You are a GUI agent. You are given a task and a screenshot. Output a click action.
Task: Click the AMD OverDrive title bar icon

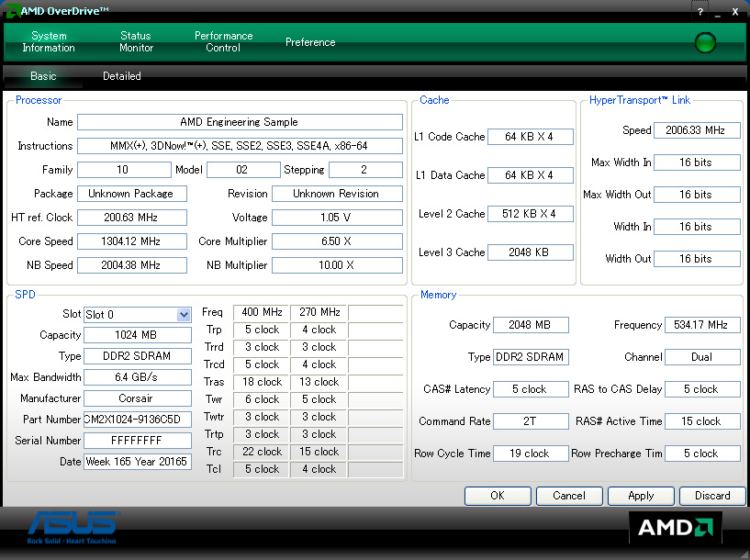[x=11, y=11]
